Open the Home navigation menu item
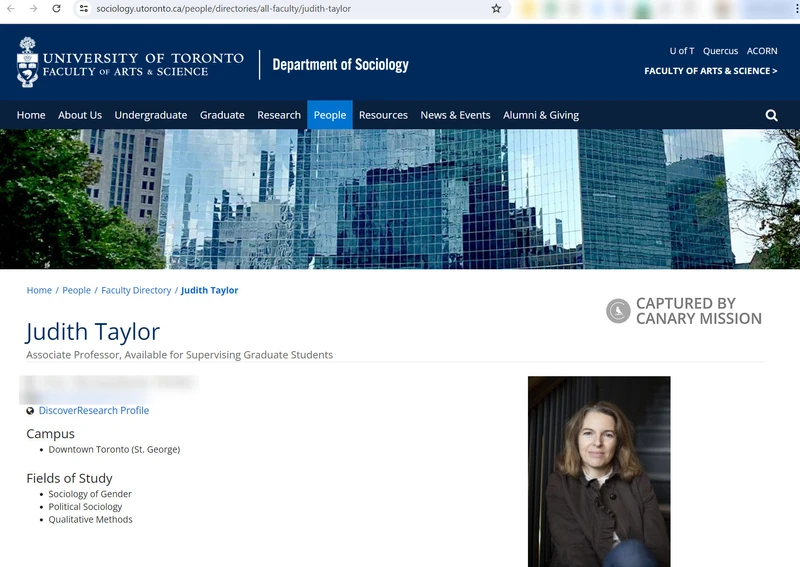 [x=31, y=115]
